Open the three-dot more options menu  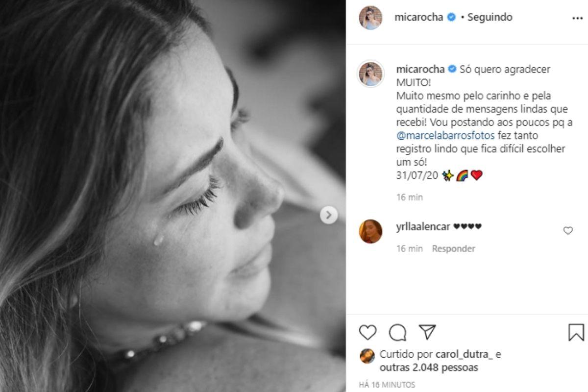(577, 18)
